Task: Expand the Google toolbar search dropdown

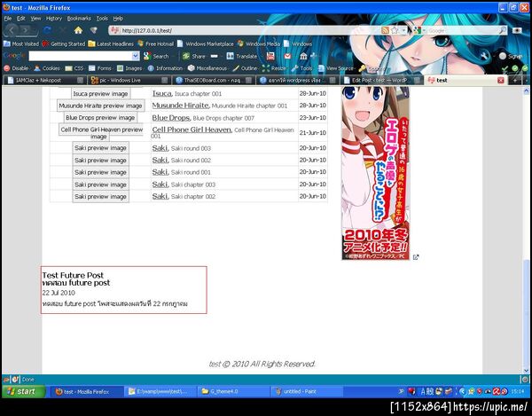Action: pos(136,56)
